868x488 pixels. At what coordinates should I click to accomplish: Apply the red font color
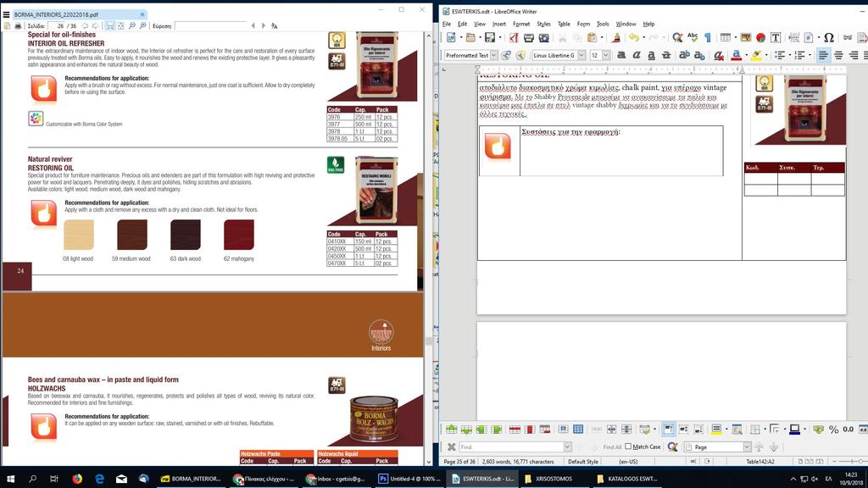click(x=736, y=55)
